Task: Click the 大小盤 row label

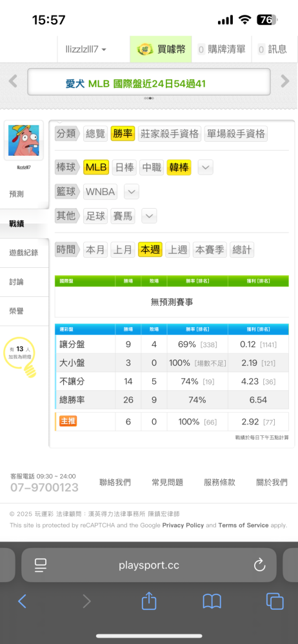Action: [x=72, y=363]
